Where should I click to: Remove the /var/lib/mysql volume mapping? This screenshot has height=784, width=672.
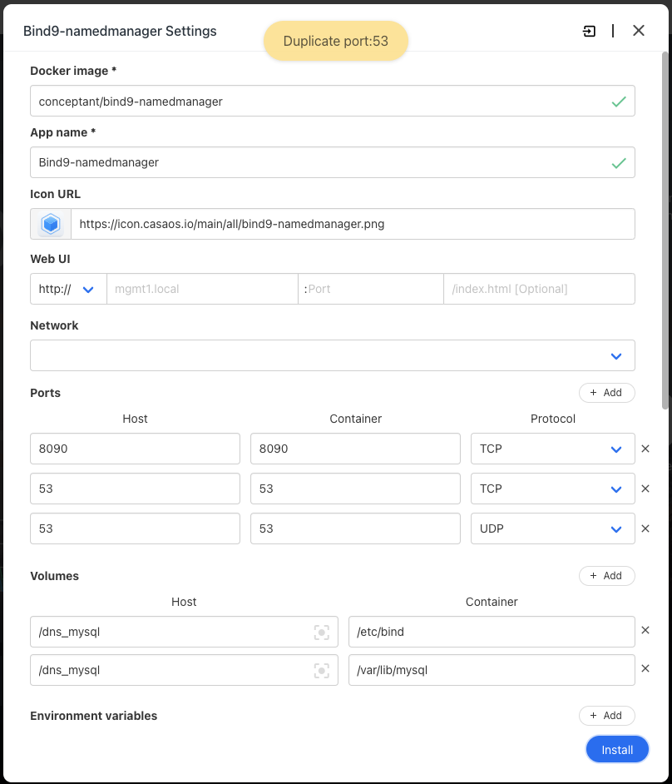[645, 670]
